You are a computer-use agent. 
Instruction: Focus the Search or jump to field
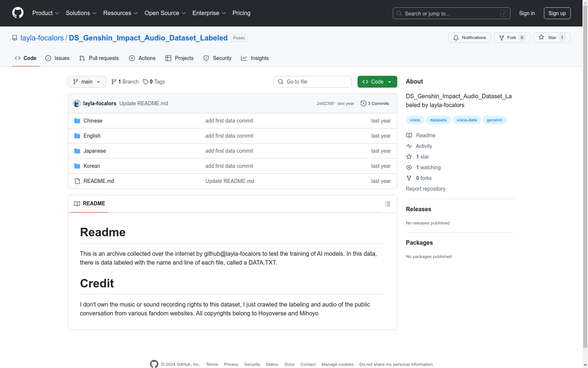click(x=451, y=13)
